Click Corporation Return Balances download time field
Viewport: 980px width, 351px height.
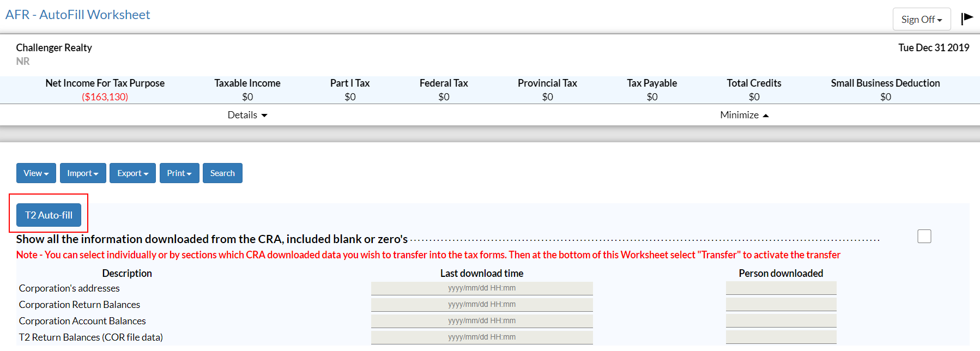(x=482, y=305)
